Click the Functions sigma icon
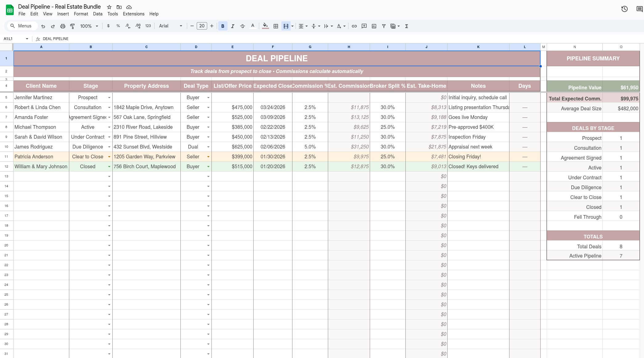644x358 pixels. click(407, 26)
